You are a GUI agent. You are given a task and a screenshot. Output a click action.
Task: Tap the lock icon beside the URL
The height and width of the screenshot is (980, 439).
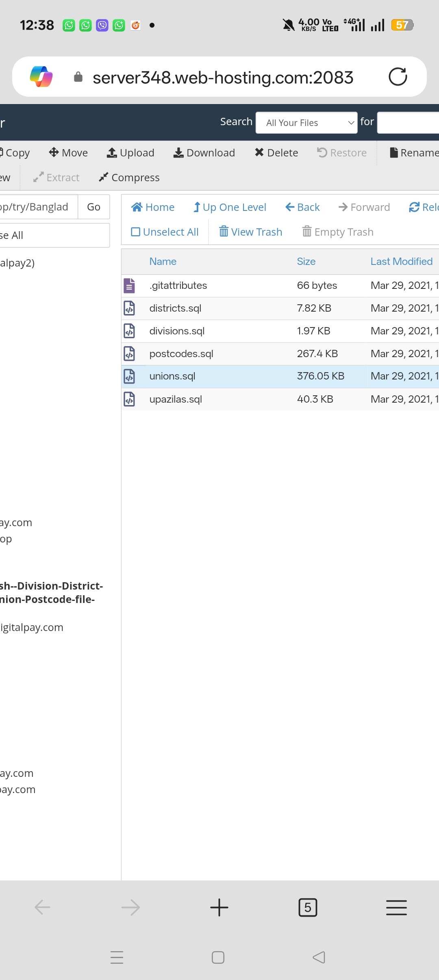(78, 77)
